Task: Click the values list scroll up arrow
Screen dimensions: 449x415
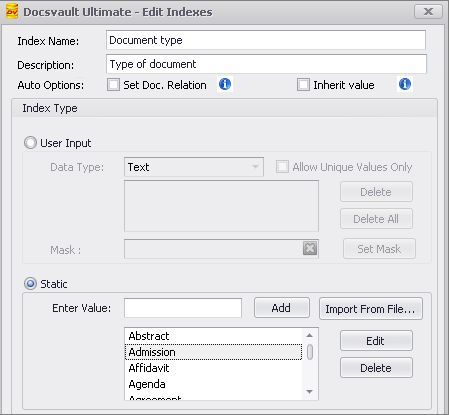Action: [310, 335]
